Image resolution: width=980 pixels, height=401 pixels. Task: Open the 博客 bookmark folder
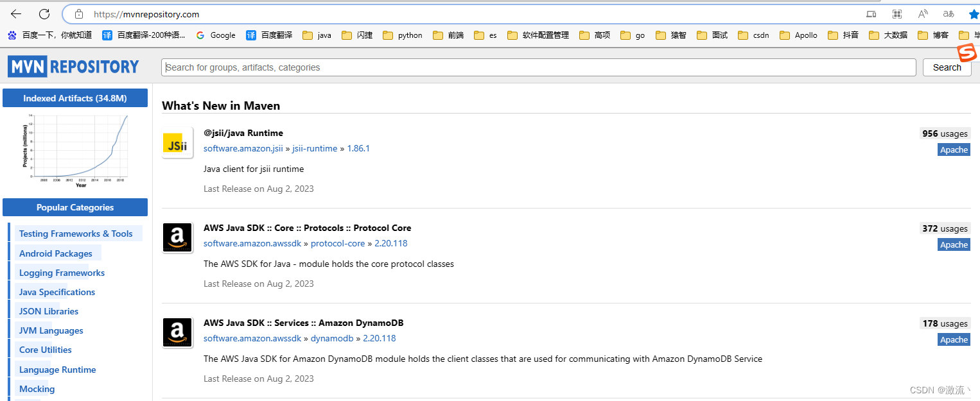click(x=933, y=35)
